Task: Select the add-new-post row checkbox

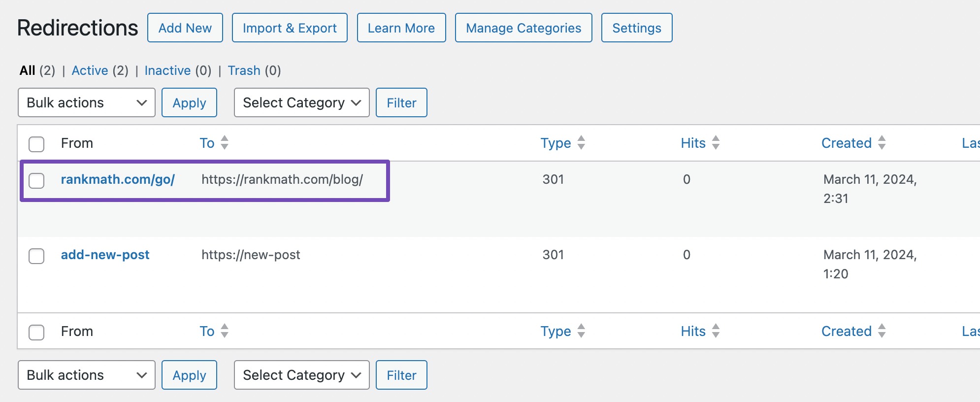Action: [x=36, y=256]
